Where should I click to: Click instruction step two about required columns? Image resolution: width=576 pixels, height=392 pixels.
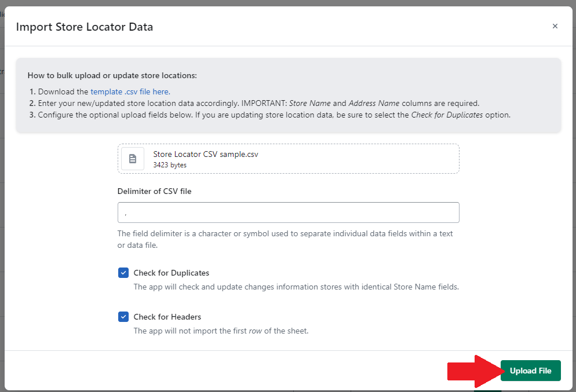(258, 103)
